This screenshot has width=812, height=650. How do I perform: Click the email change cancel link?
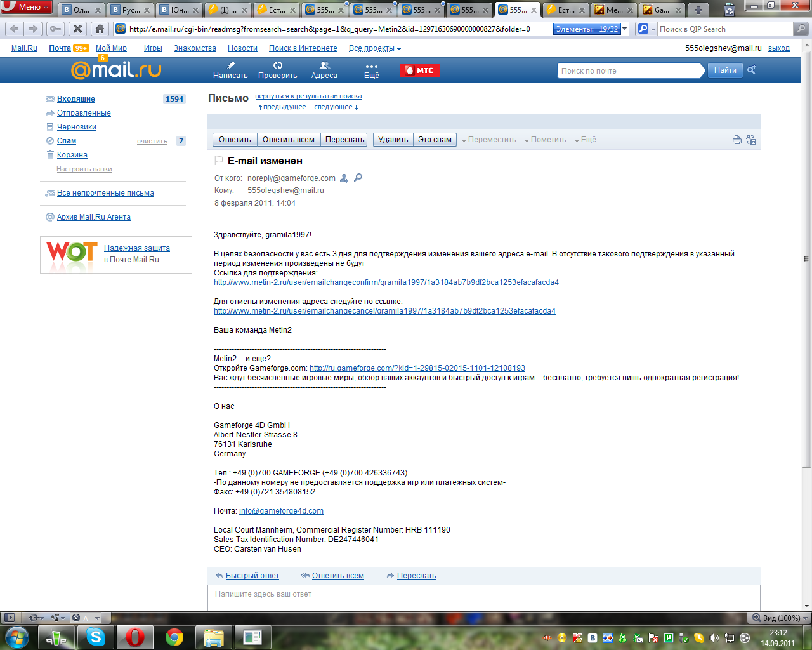pos(384,311)
